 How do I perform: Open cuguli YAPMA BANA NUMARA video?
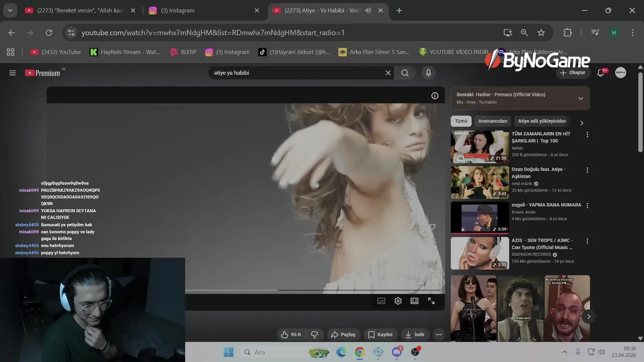click(x=480, y=218)
